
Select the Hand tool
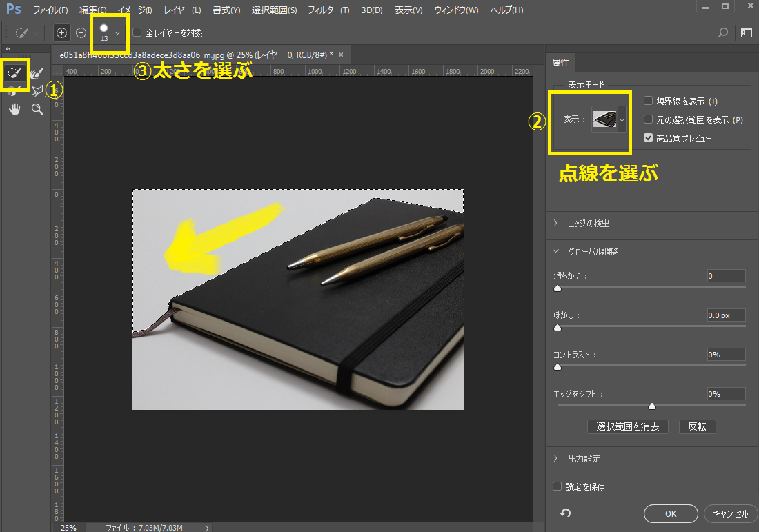click(x=14, y=109)
